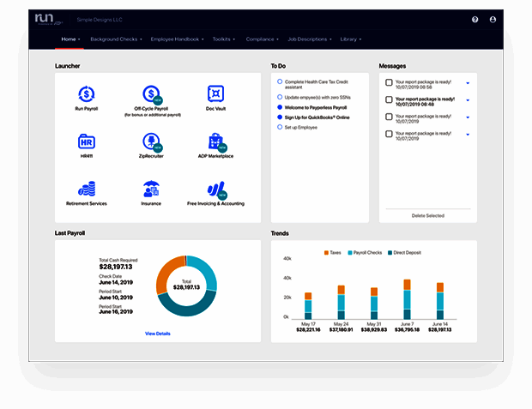Expand the last message's dropdown arrow
Screen dimensions: 532x409
coord(468,135)
